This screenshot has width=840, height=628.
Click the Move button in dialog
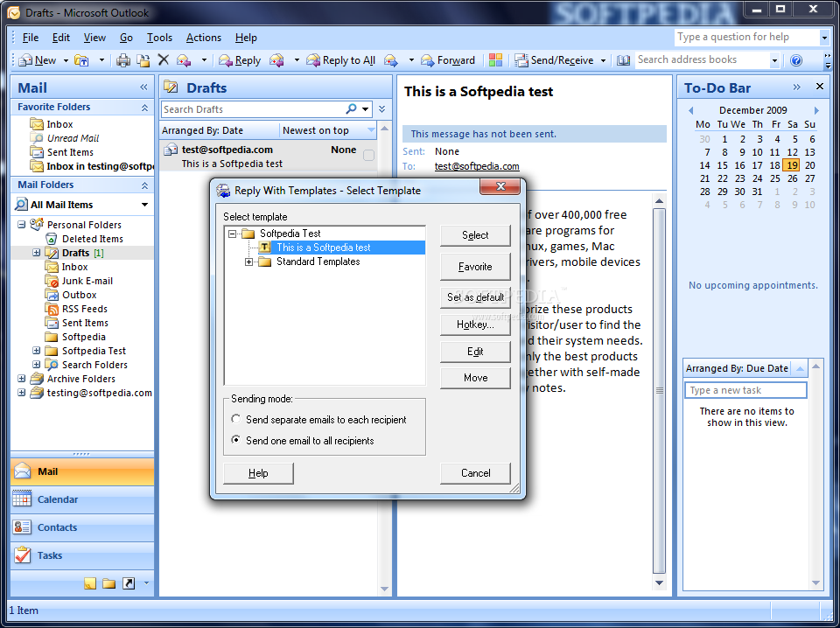pos(475,378)
